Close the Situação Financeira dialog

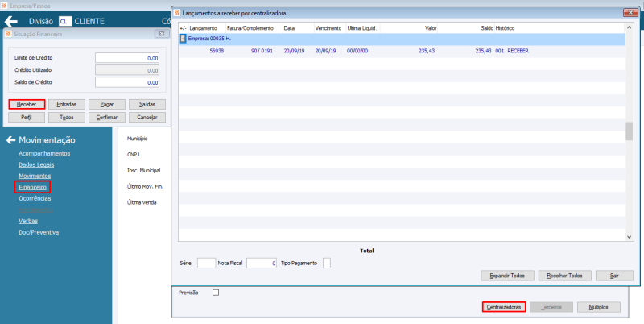tap(162, 34)
